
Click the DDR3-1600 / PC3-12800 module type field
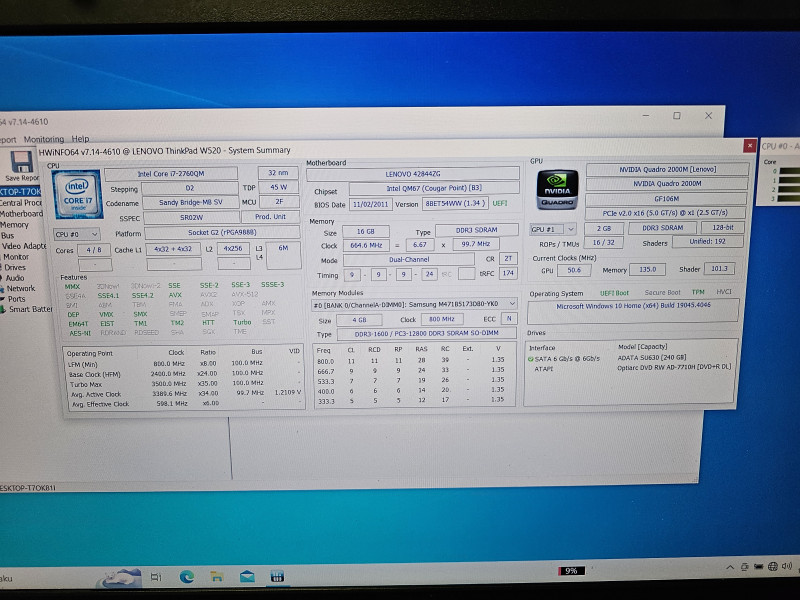pos(426,333)
